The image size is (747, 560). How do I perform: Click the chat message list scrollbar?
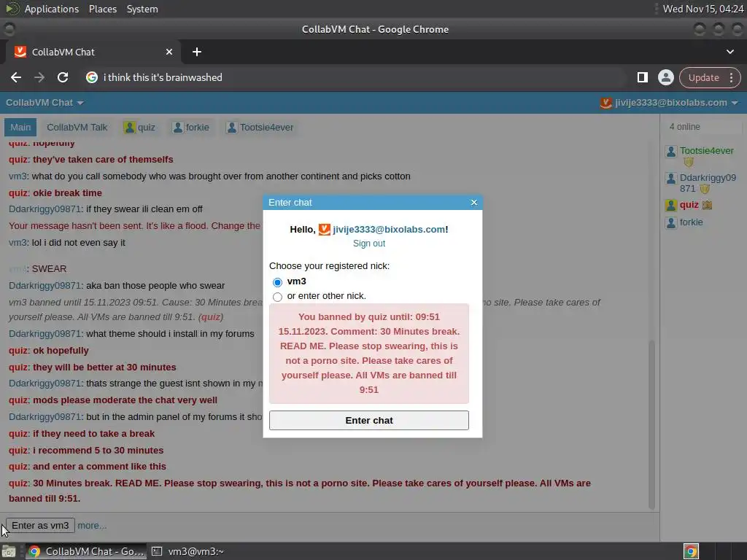point(651,424)
